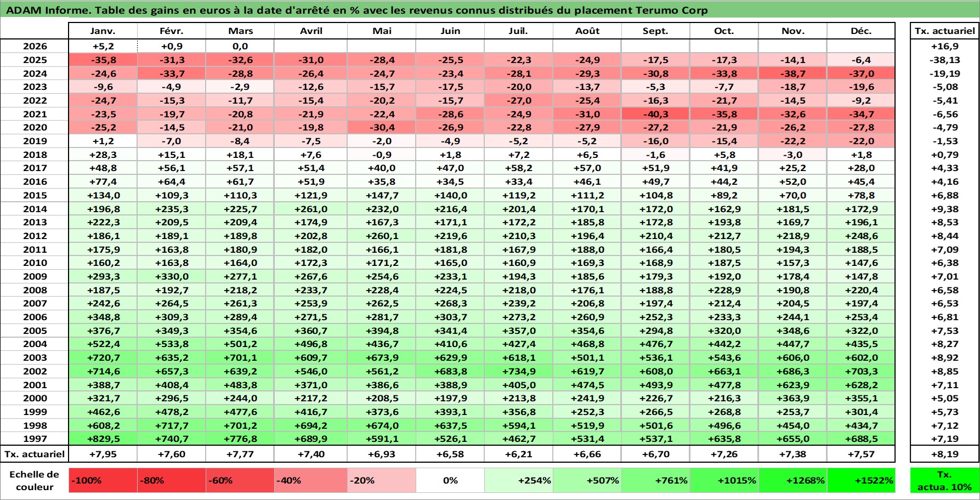The height and width of the screenshot is (500, 980).
Task: Select the +761% color scale swatch
Action: 655,480
